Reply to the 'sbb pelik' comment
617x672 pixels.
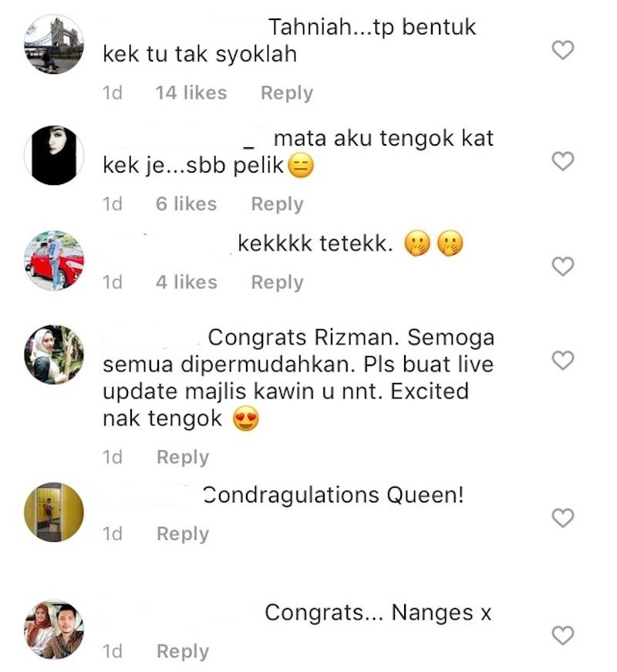[277, 204]
